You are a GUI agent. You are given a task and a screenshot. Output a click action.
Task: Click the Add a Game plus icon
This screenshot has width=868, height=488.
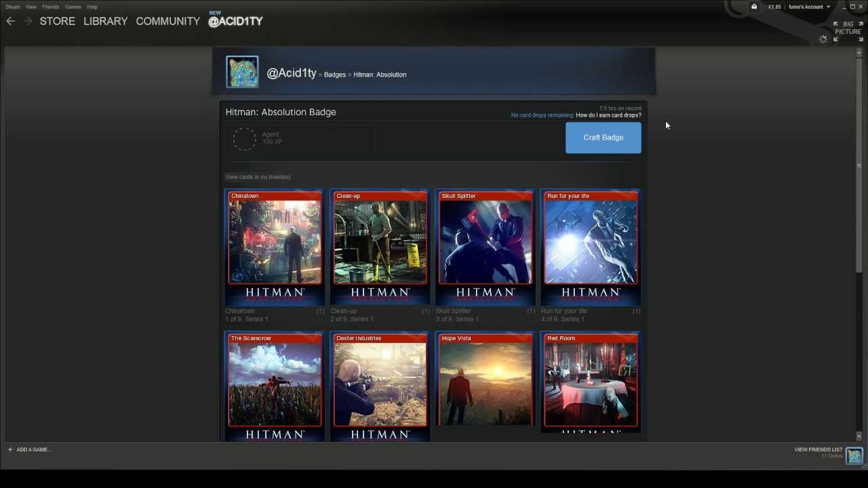click(10, 449)
